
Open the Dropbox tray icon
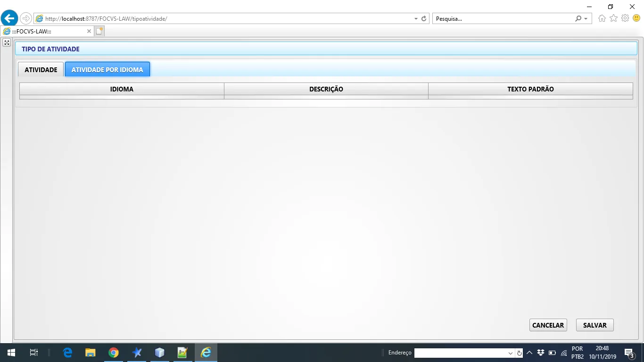[x=541, y=353]
